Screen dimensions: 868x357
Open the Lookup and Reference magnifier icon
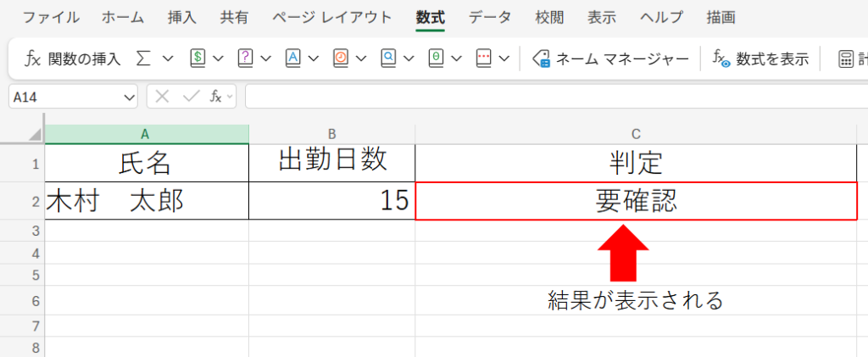coord(388,59)
